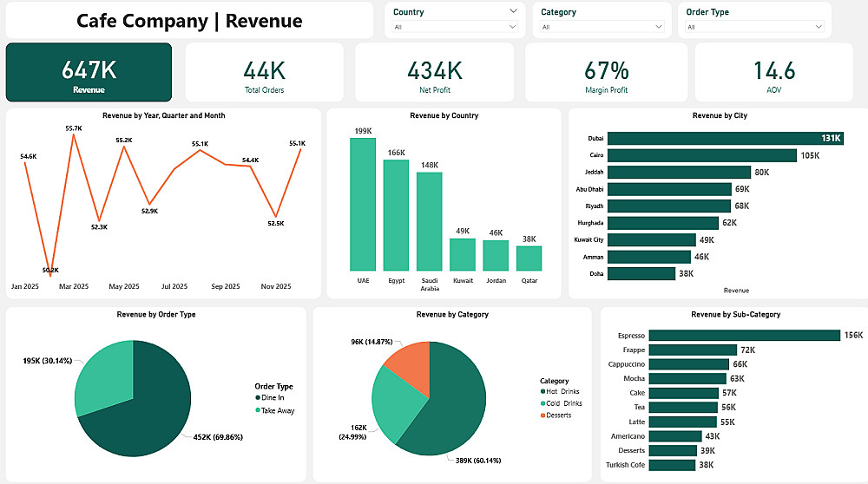
Task: Select the Dine In legend marker
Action: (258, 398)
